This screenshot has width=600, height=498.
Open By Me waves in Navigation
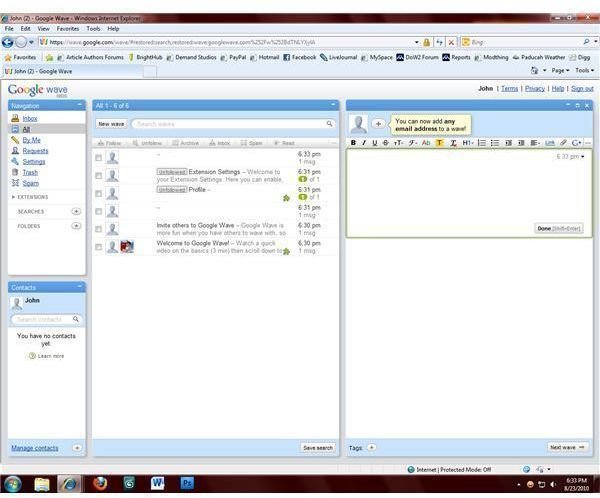pos(31,140)
